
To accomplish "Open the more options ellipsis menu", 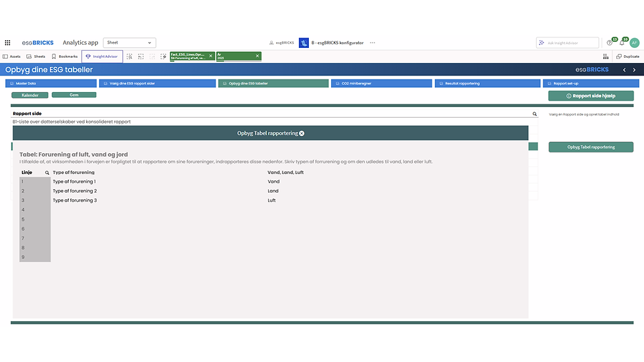I will (373, 43).
